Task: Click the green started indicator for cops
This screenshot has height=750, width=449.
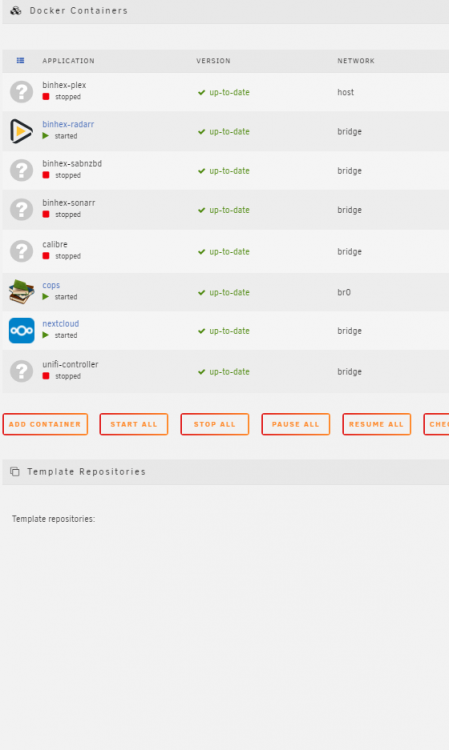Action: click(x=45, y=297)
